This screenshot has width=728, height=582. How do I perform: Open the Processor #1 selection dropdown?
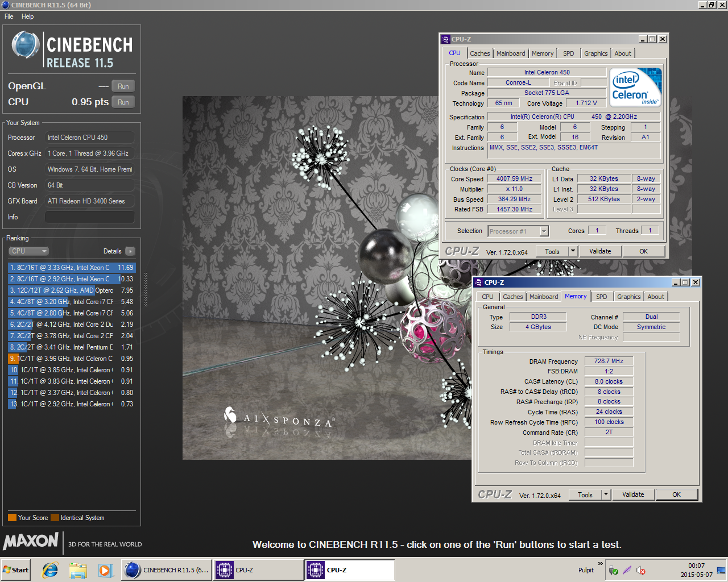click(544, 231)
